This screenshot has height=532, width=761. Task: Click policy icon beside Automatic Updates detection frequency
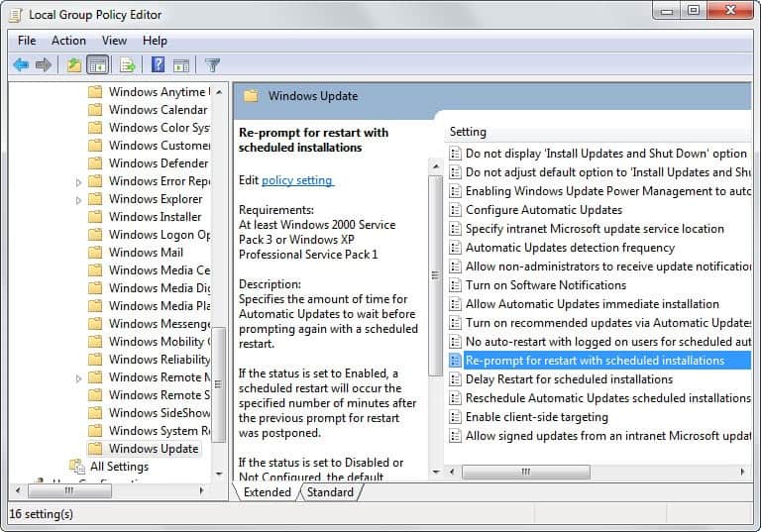coord(455,248)
